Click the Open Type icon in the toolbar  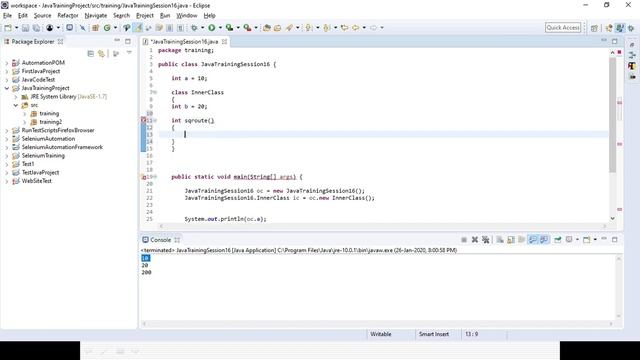coord(267,28)
